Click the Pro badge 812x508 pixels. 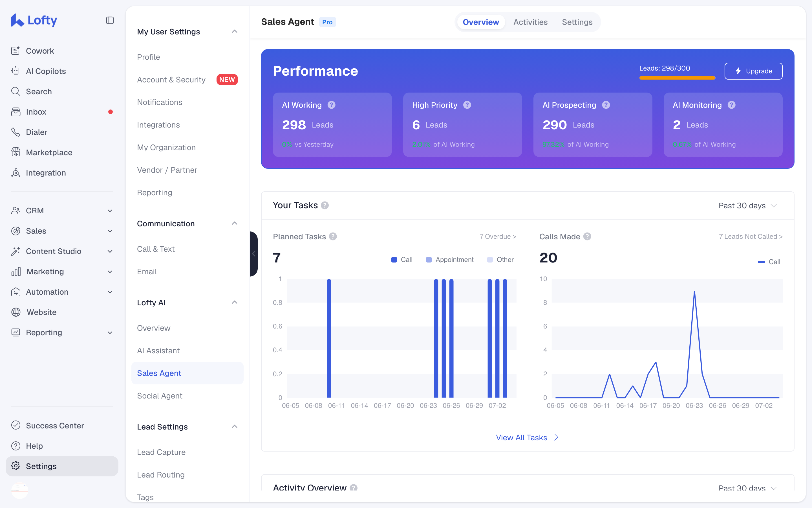[327, 22]
